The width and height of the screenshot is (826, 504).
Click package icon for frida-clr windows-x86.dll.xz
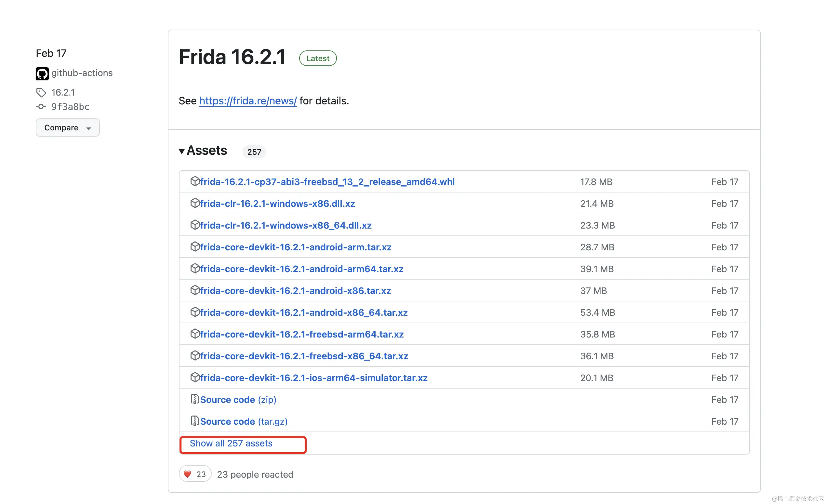click(195, 203)
